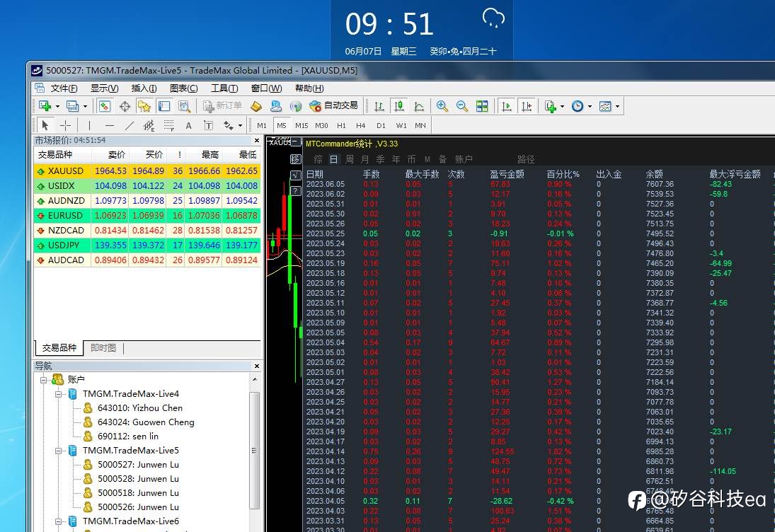Switch to 即时图 tab in Market Watch
This screenshot has width=775, height=532.
pos(103,348)
